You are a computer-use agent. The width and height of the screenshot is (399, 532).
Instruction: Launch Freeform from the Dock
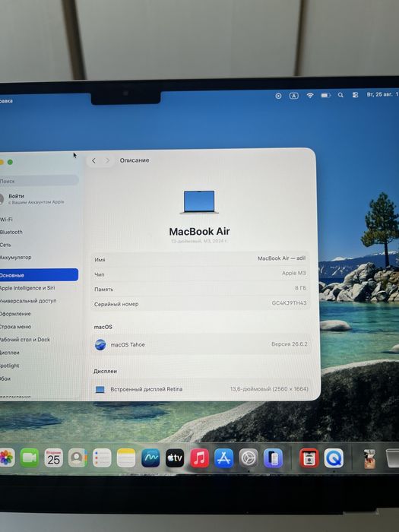pos(150,458)
